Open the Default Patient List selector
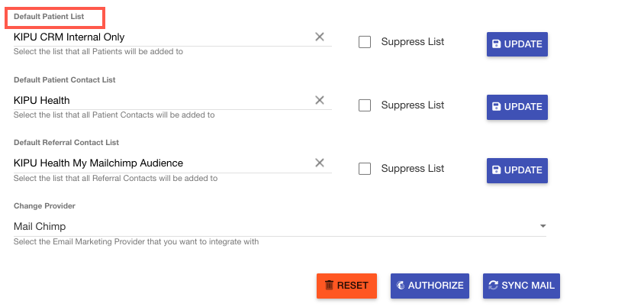 tap(160, 37)
